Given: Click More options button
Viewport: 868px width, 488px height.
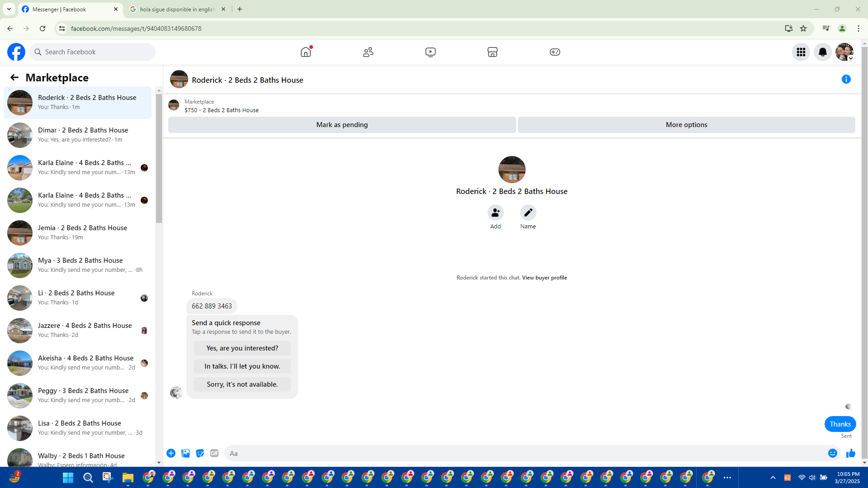Looking at the screenshot, I should pos(687,125).
